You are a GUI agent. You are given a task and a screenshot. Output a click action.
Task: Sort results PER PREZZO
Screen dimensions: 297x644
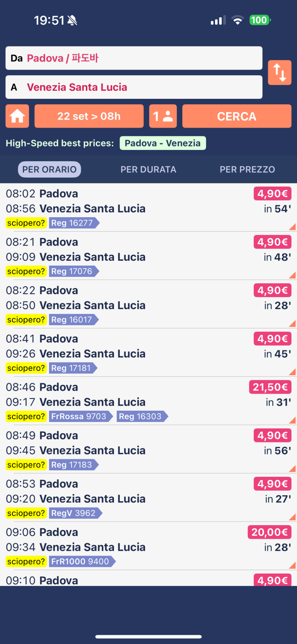(247, 170)
